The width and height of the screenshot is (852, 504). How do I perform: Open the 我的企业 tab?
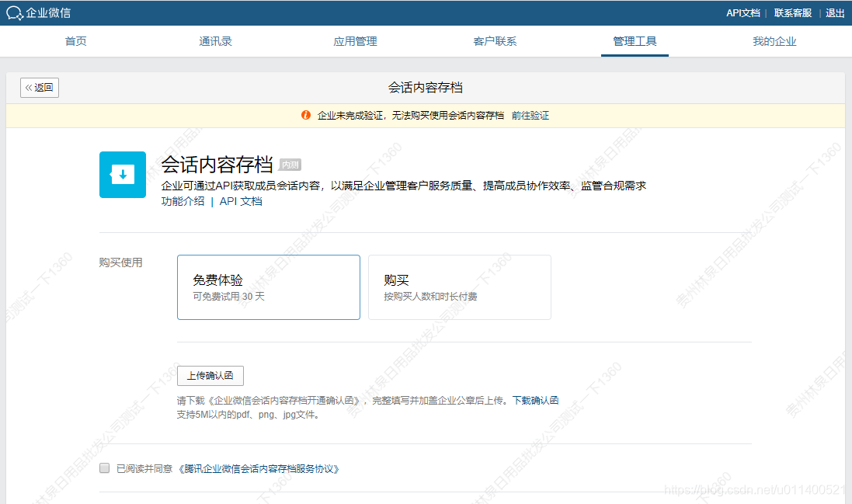click(x=774, y=41)
